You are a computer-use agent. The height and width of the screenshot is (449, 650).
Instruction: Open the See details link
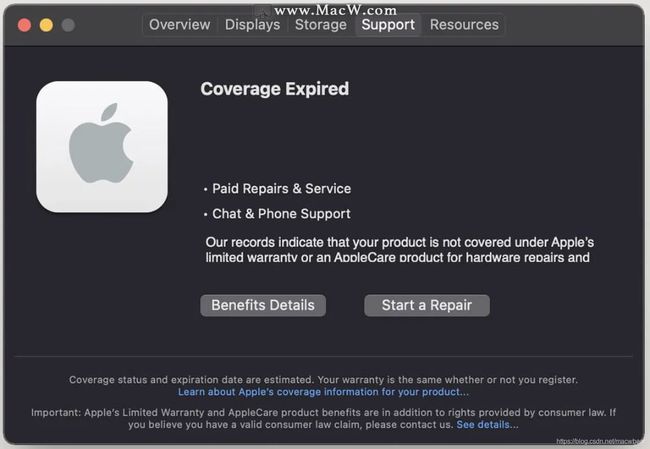coord(487,425)
